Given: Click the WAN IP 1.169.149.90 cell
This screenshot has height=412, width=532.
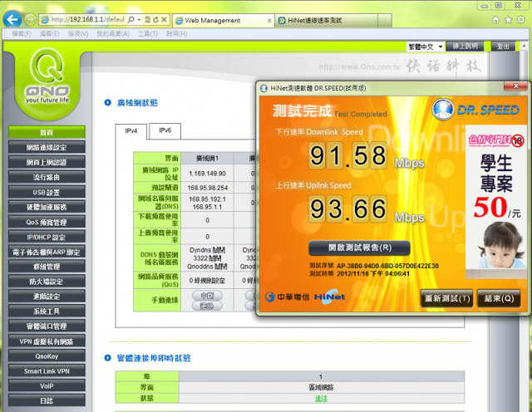Looking at the screenshot, I should coord(207,174).
